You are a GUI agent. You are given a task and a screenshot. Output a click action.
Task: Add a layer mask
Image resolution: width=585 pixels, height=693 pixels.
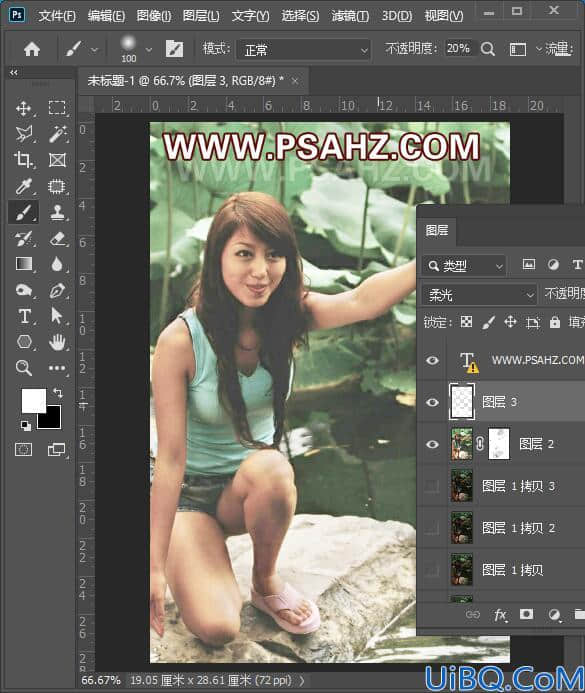coord(526,614)
